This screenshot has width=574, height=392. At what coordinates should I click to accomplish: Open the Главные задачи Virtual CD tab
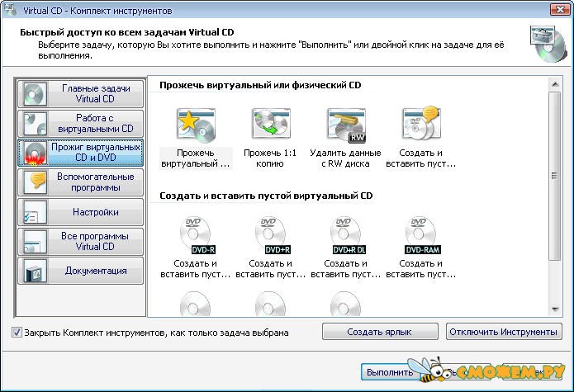tap(81, 93)
